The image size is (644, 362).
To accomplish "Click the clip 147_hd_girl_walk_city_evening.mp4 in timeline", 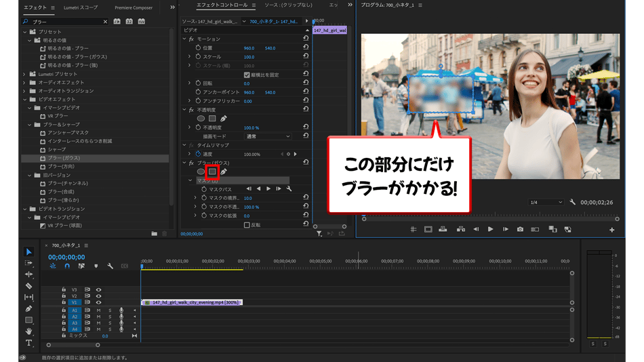I will pos(192,302).
